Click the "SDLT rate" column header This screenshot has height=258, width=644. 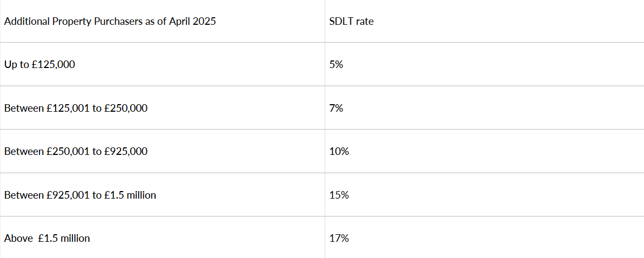tap(351, 22)
